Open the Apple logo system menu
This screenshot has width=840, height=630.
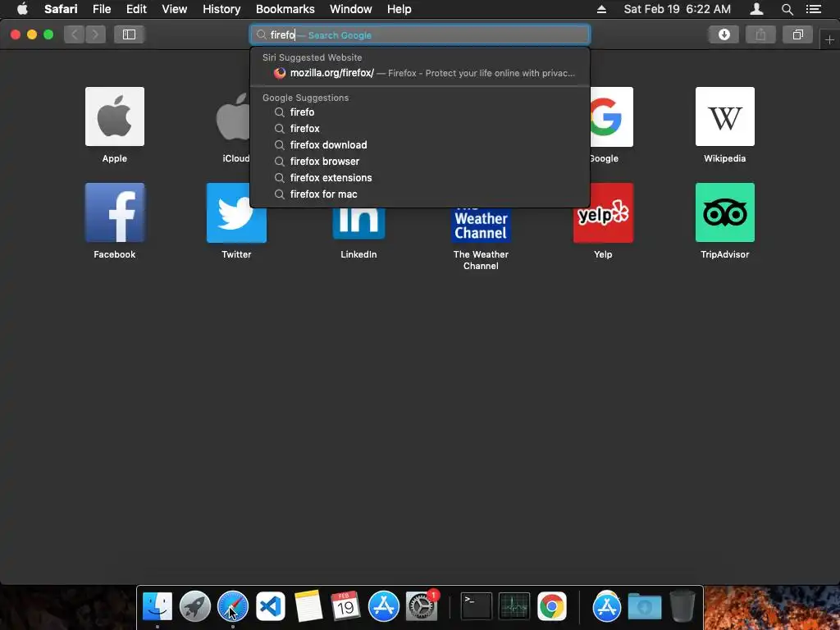[x=22, y=9]
